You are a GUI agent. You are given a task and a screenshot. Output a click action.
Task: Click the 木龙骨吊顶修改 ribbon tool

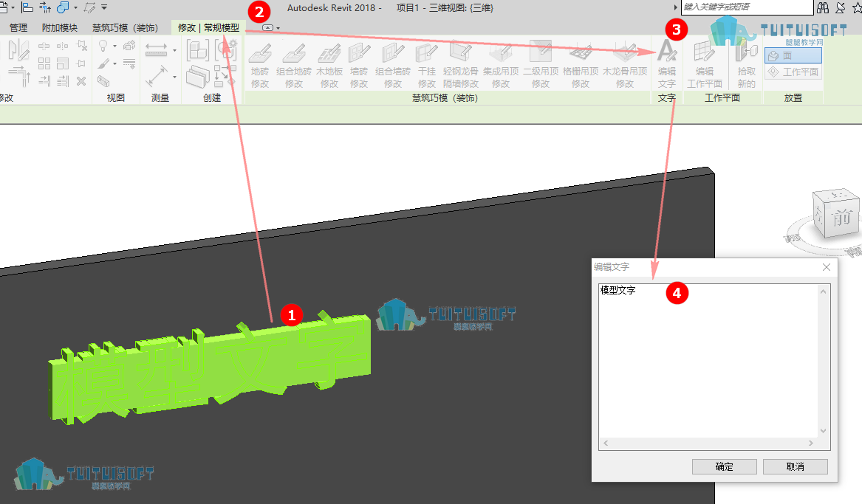click(x=625, y=64)
